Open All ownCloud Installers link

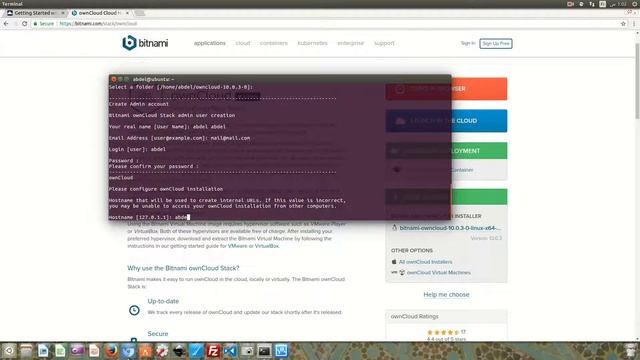pyautogui.click(x=425, y=262)
